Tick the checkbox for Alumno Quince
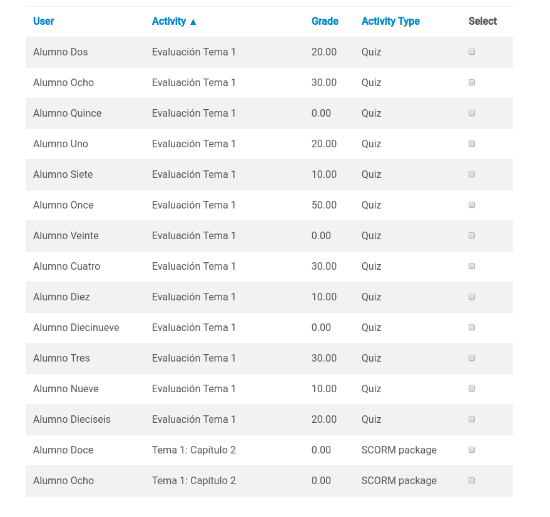This screenshot has width=550, height=517. [472, 113]
